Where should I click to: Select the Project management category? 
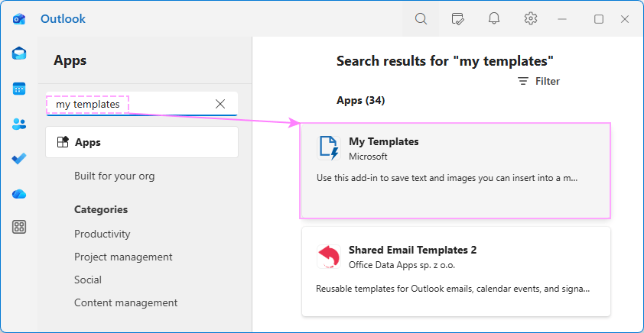[123, 257]
